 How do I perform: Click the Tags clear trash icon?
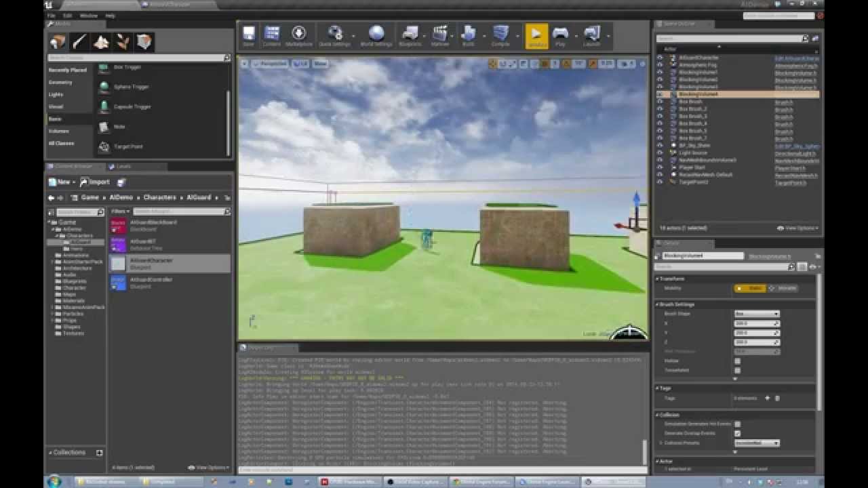tap(777, 399)
